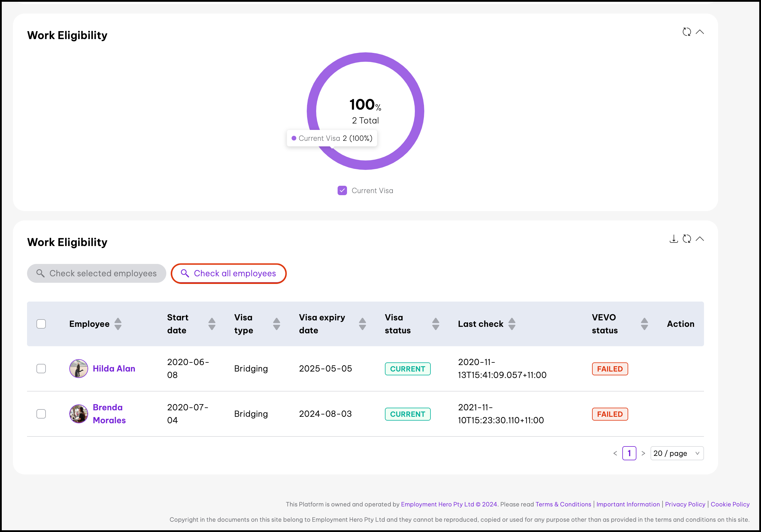Select page 1 in pagination

tap(629, 453)
